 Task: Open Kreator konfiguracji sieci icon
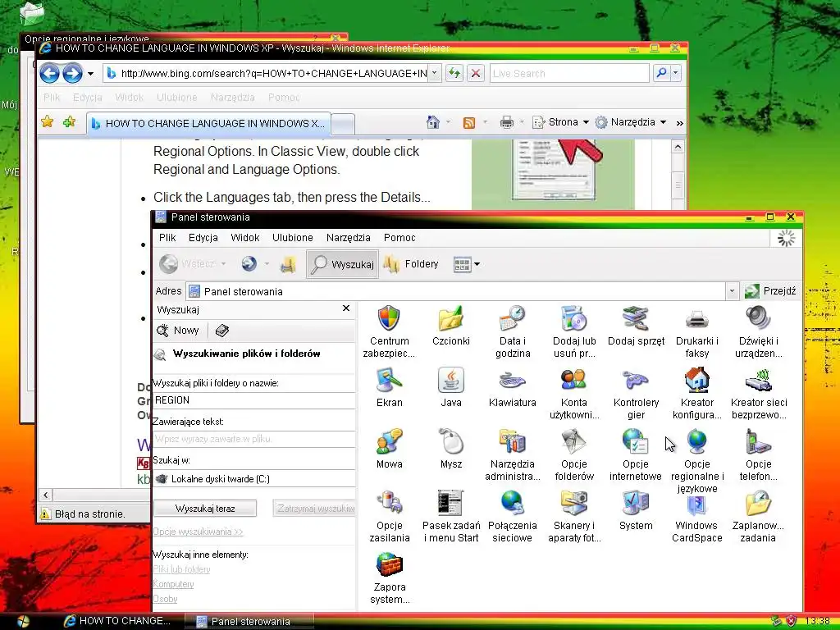[697, 393]
